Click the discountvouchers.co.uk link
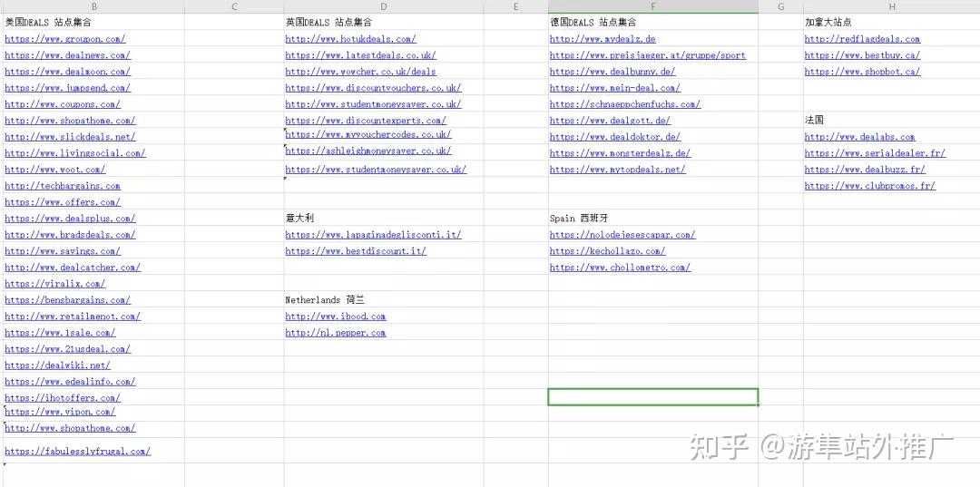The image size is (980, 487). coord(373,88)
